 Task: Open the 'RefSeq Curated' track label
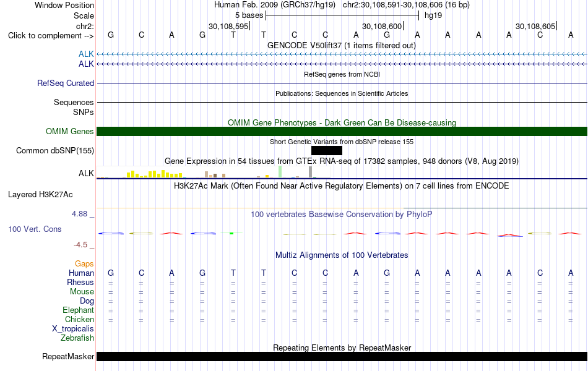(66, 83)
